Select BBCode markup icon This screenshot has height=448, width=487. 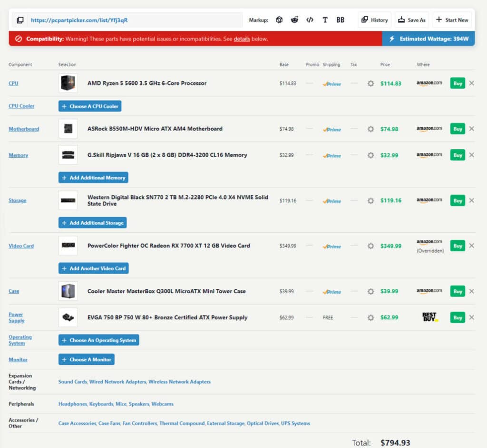(341, 20)
